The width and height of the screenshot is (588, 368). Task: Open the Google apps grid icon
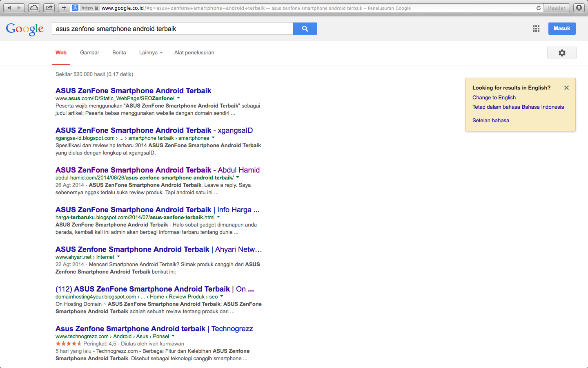coord(536,29)
